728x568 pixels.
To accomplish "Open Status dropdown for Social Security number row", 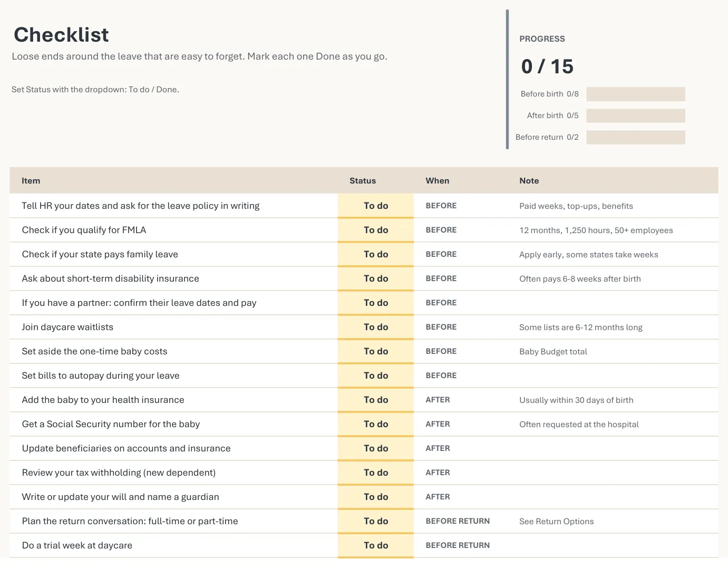I will point(375,424).
